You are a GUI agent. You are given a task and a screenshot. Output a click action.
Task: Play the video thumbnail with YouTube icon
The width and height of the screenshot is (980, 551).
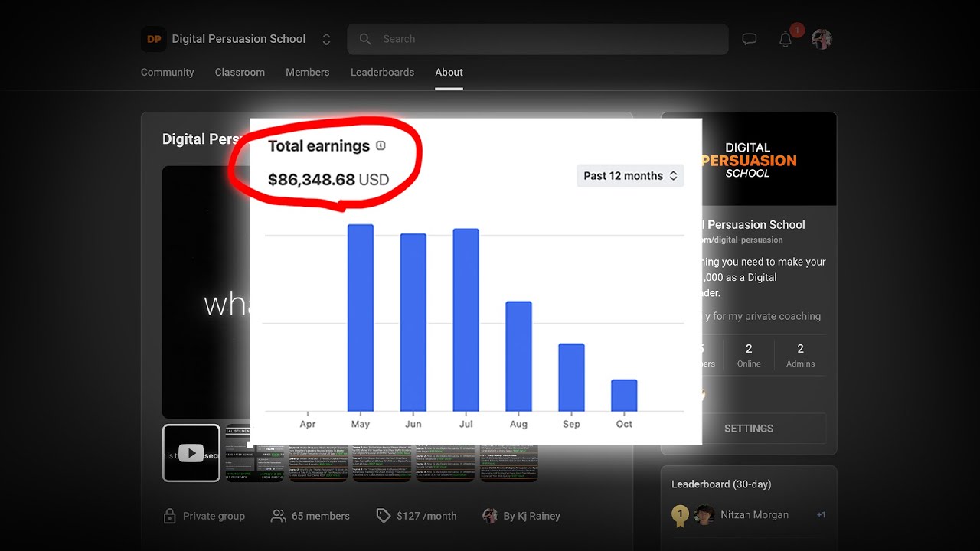point(191,453)
